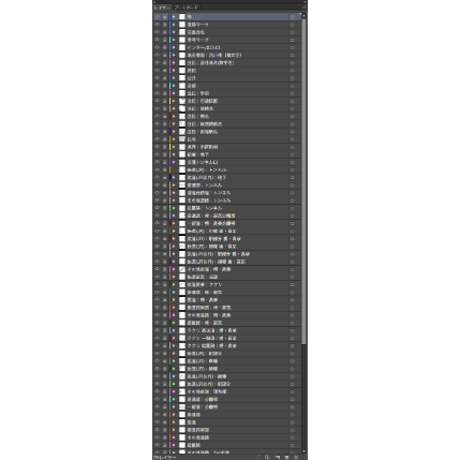Image resolution: width=460 pixels, height=460 pixels.
Task: Click the scrollbar up arrow at the top
Action: pos(304,16)
